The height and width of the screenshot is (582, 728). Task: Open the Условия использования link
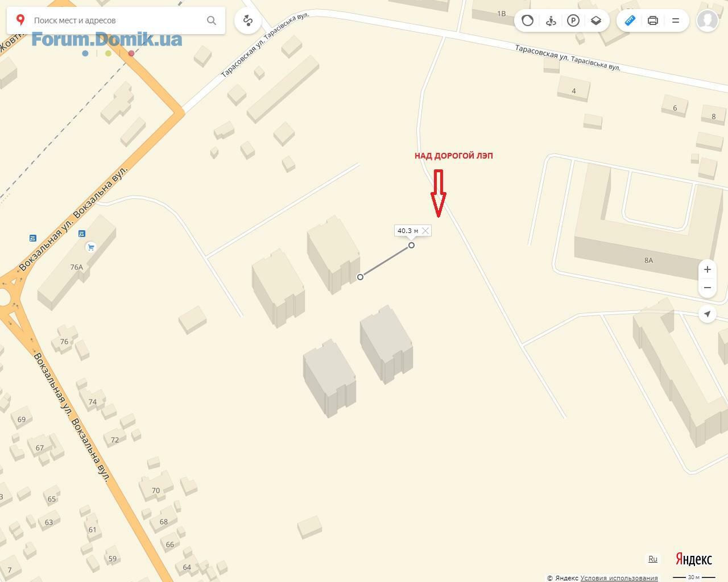tap(619, 577)
